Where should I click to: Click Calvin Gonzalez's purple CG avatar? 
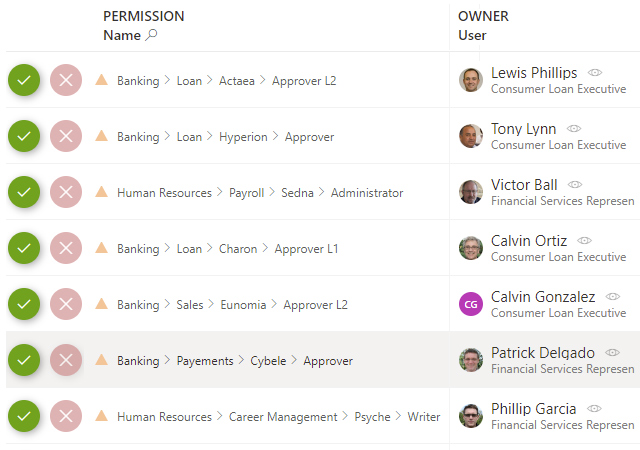tap(471, 304)
